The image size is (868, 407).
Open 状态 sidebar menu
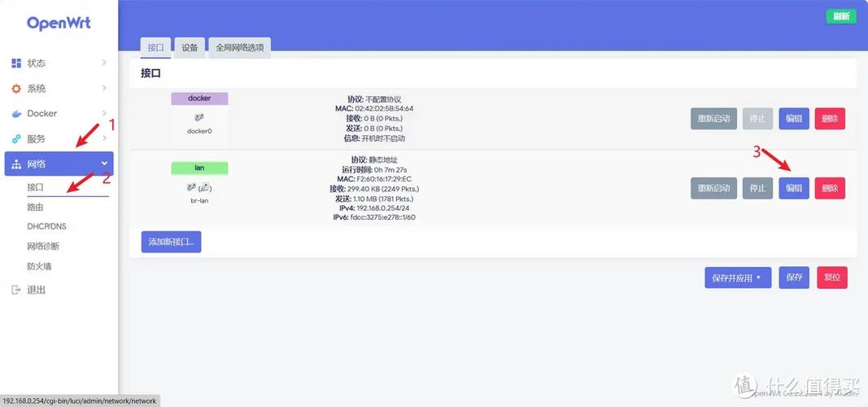click(59, 63)
